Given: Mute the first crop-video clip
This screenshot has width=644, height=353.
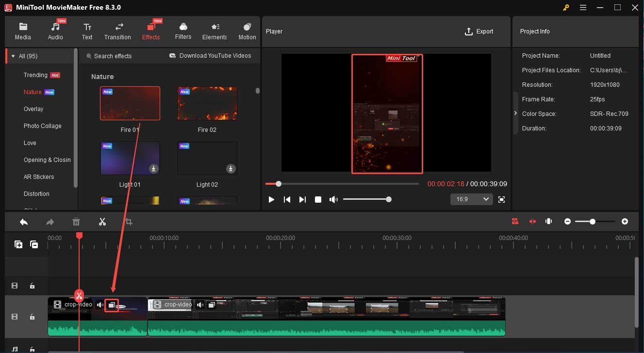Looking at the screenshot, I should [100, 305].
